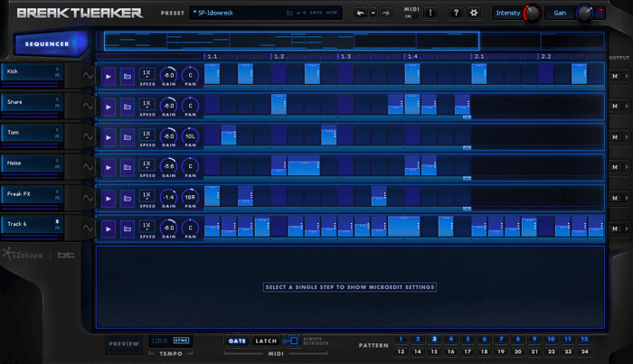Click the PREVIEW button
633x364 pixels.
[124, 344]
